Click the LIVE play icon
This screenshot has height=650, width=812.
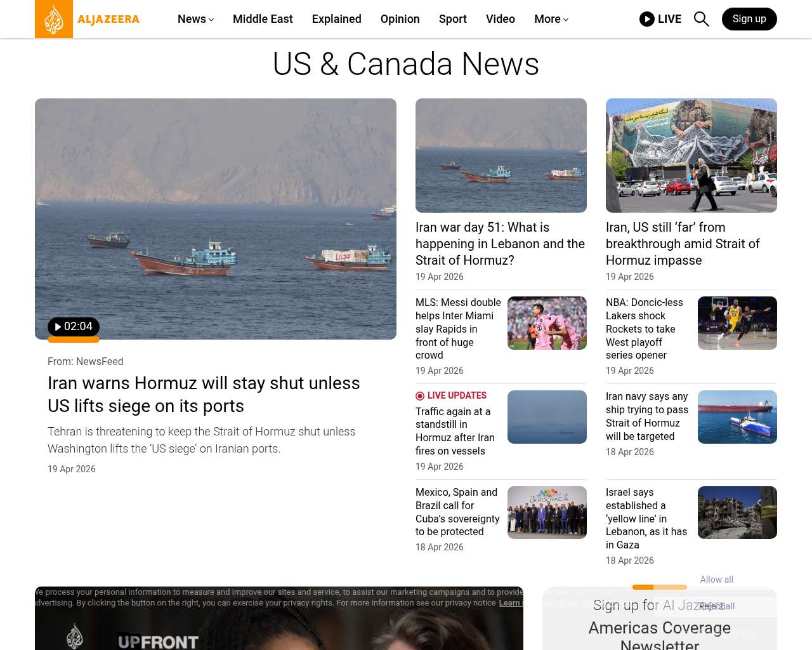647,19
